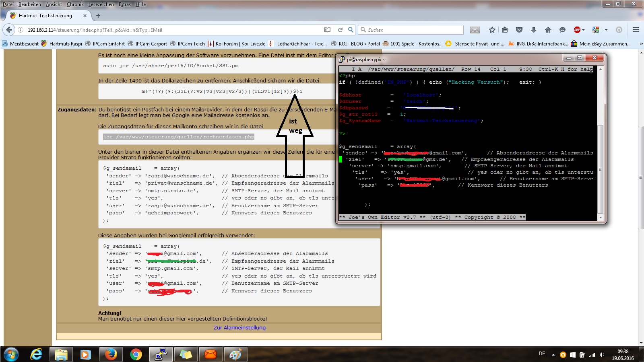Open the Chronik menu
The image size is (644, 362).
click(x=75, y=4)
